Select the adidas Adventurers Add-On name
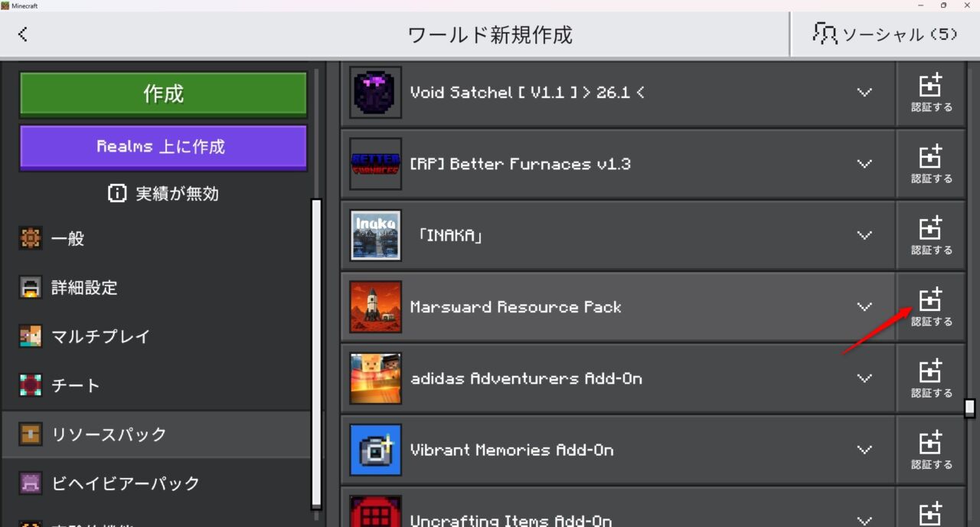Image resolution: width=980 pixels, height=527 pixels. (526, 378)
